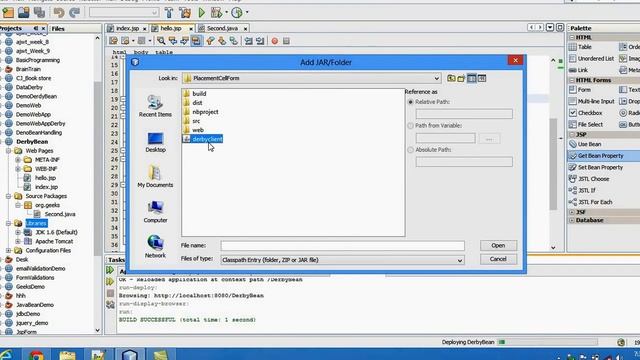Click the Open button in dialog
The image size is (640, 360).
click(x=498, y=245)
